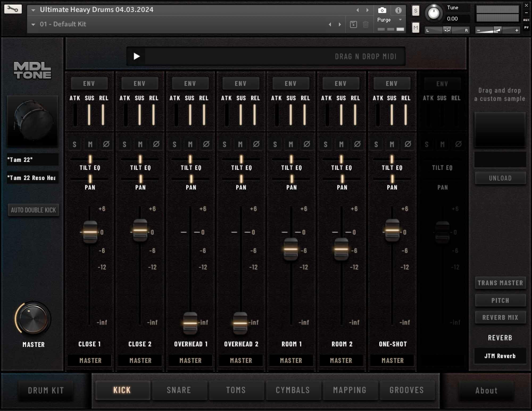Image resolution: width=532 pixels, height=411 pixels.
Task: Switch to the SNARE tab
Action: click(x=179, y=390)
